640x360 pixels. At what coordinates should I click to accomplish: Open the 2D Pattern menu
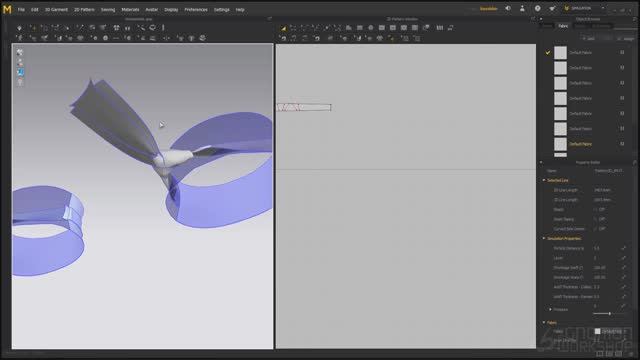[84, 9]
